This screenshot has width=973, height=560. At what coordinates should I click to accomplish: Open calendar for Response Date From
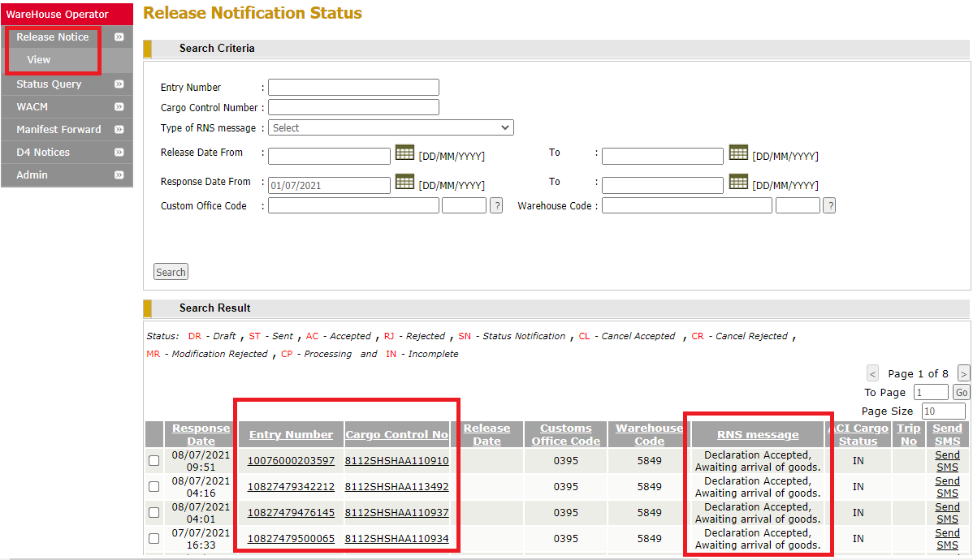pos(404,182)
